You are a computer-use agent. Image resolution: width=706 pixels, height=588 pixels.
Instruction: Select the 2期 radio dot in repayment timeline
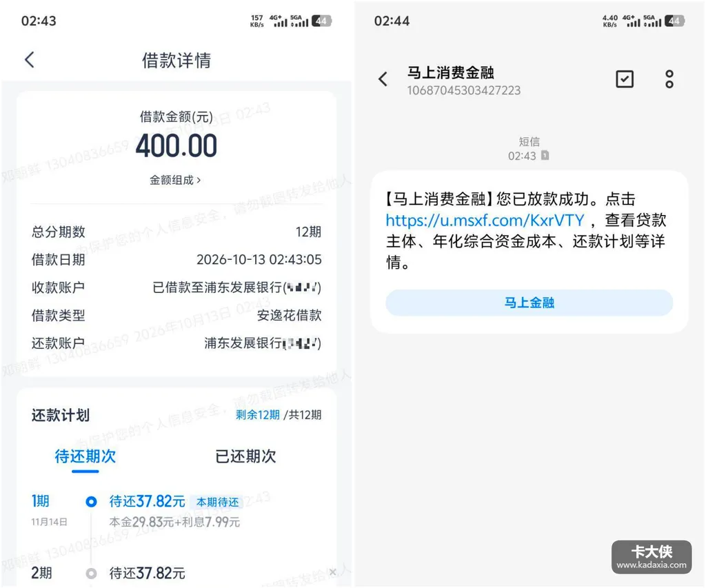click(92, 574)
